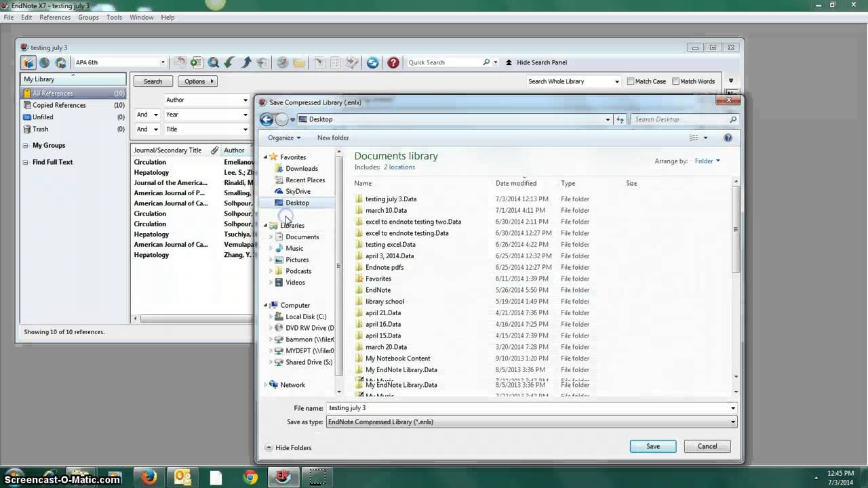The height and width of the screenshot is (488, 868).
Task: Open the Title search field dropdown
Action: (245, 129)
